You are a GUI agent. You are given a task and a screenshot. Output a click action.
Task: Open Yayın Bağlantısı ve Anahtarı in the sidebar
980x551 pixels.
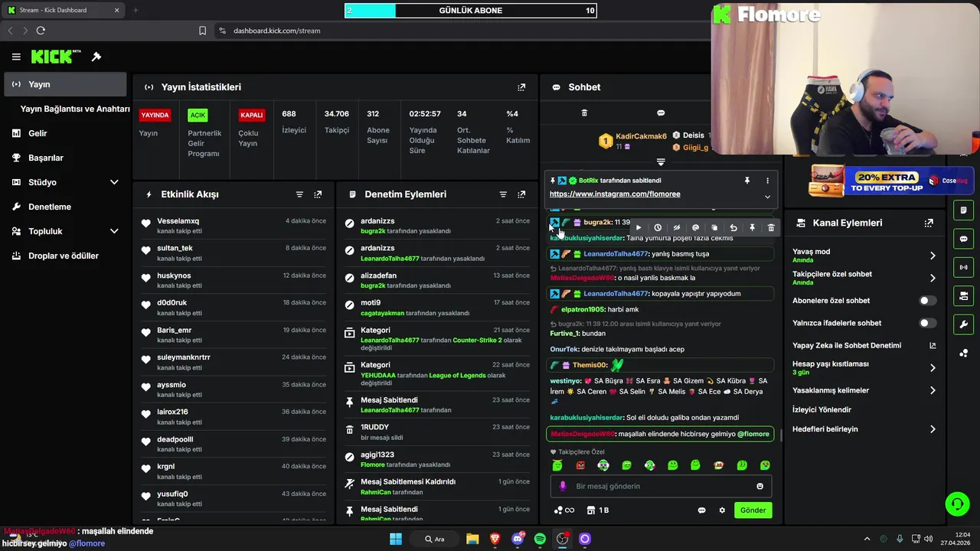(74, 109)
